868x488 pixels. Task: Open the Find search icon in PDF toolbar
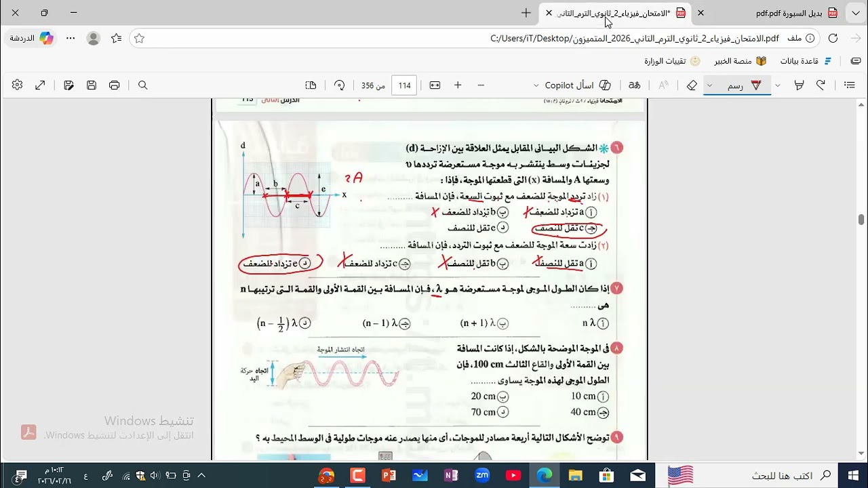tap(143, 85)
